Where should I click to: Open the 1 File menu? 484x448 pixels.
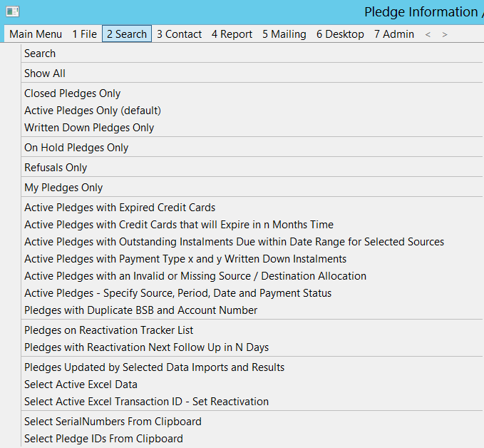[x=85, y=34]
